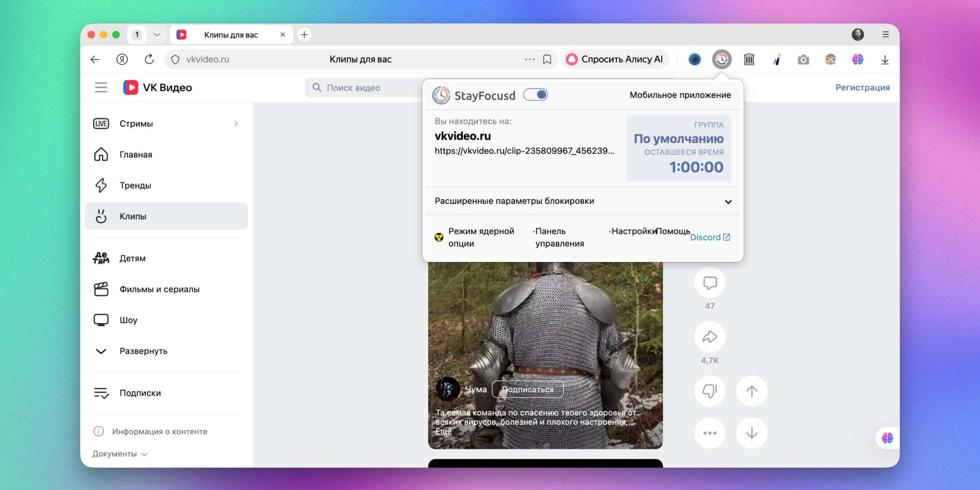Go back with browser back arrow
This screenshot has width=980, height=490.
[x=95, y=59]
